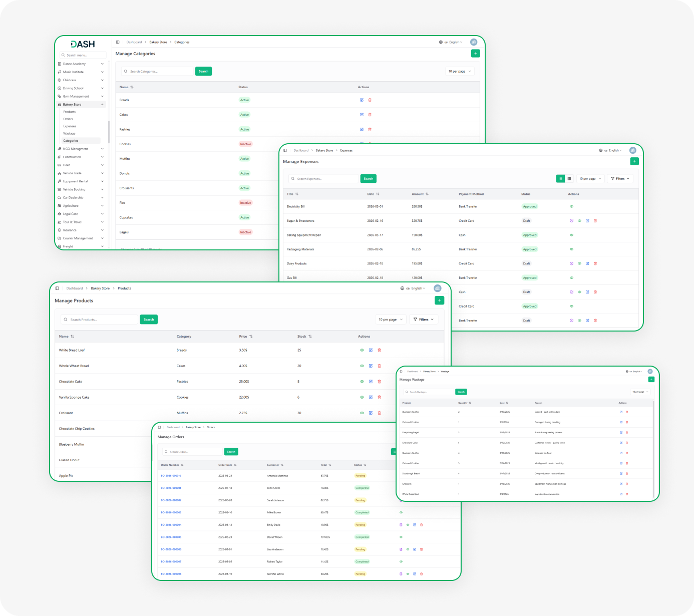View the Croissant product details

pyautogui.click(x=362, y=413)
